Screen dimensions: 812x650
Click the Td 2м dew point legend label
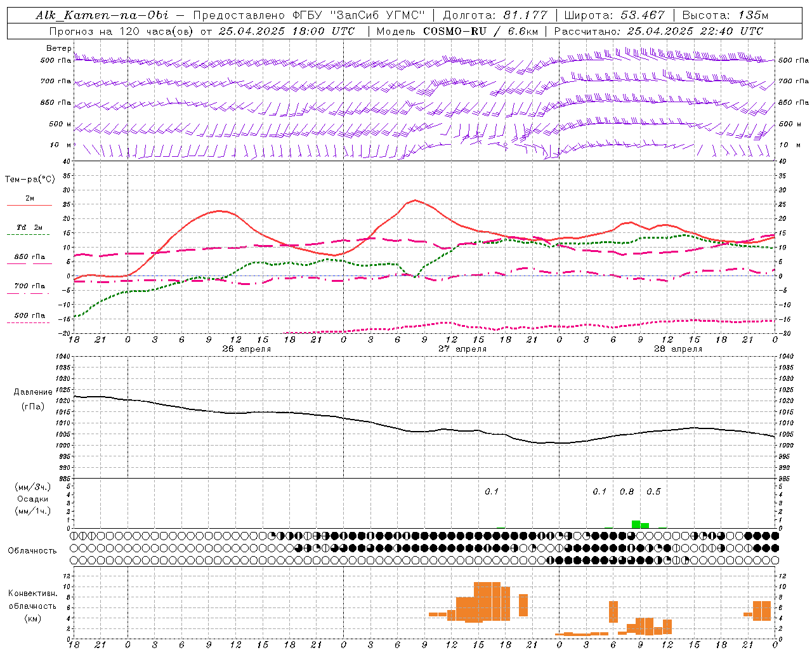pos(30,227)
